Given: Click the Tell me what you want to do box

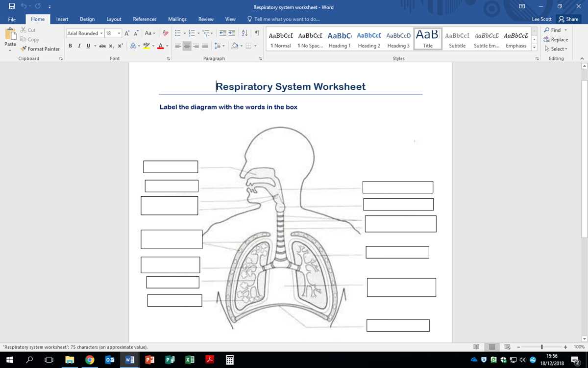Looking at the screenshot, I should (283, 19).
